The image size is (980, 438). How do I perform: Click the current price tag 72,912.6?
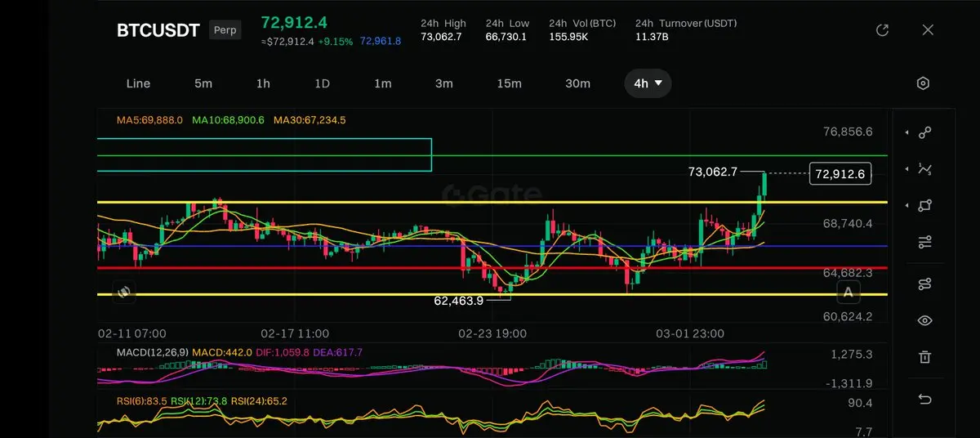pyautogui.click(x=840, y=173)
